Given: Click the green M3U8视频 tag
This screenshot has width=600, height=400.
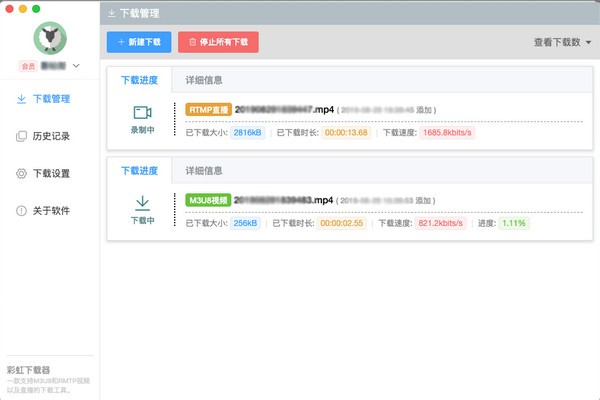Looking at the screenshot, I should [208, 200].
